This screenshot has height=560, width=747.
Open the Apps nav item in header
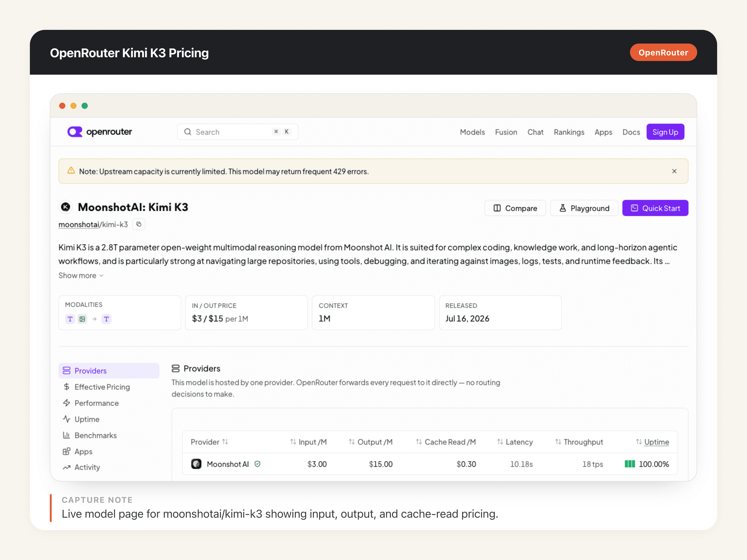[603, 132]
